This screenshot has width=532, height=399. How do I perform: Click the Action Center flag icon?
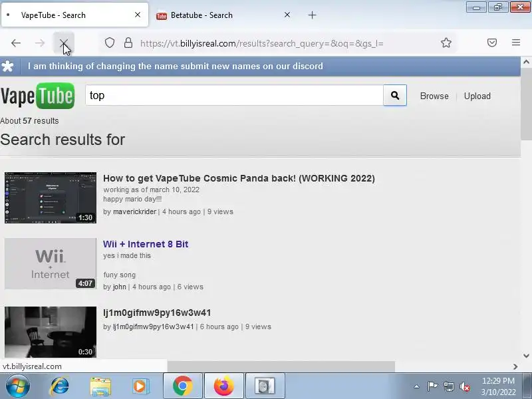point(432,386)
